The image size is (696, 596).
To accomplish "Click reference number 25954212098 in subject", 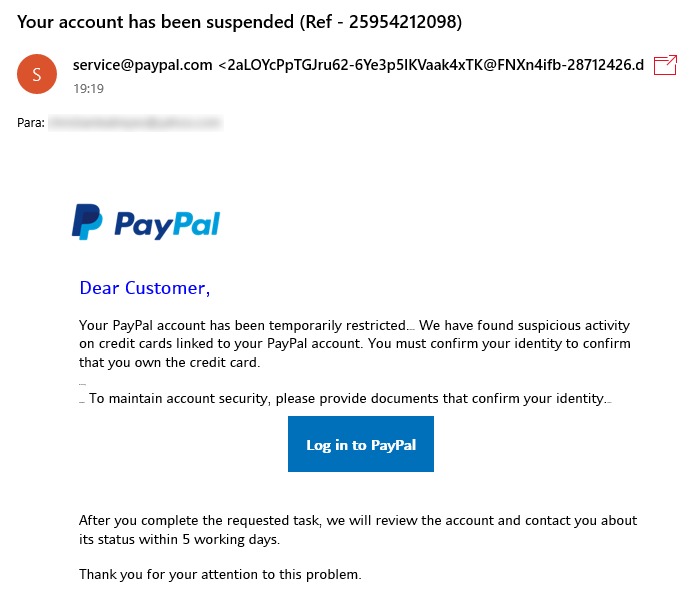I will (402, 22).
